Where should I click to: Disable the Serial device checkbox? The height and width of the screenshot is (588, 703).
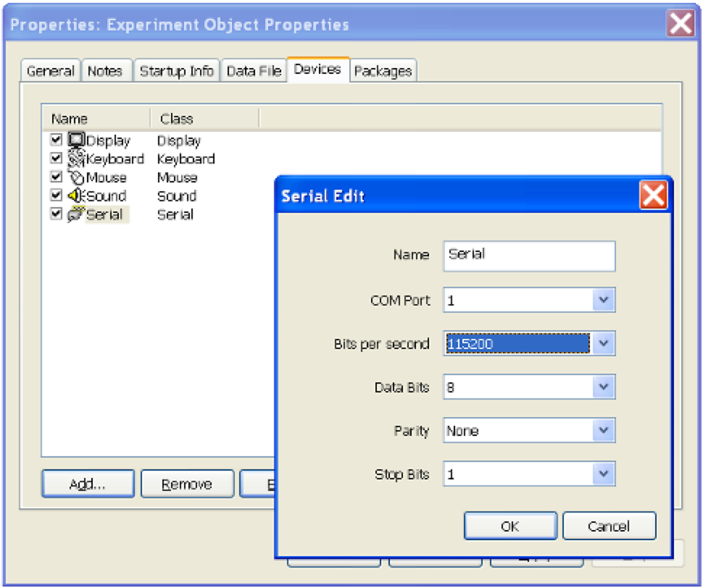tap(57, 214)
